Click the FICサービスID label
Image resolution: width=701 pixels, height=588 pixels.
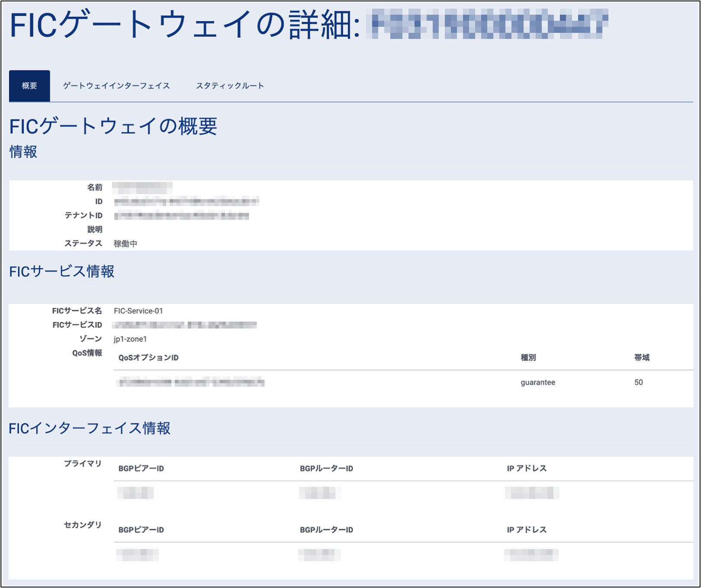(x=77, y=325)
